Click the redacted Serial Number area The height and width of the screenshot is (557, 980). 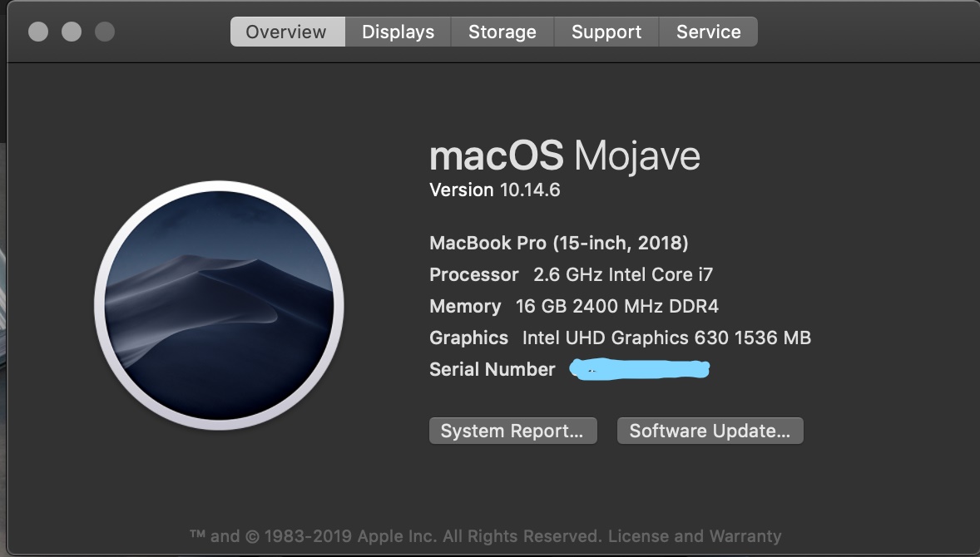point(639,369)
